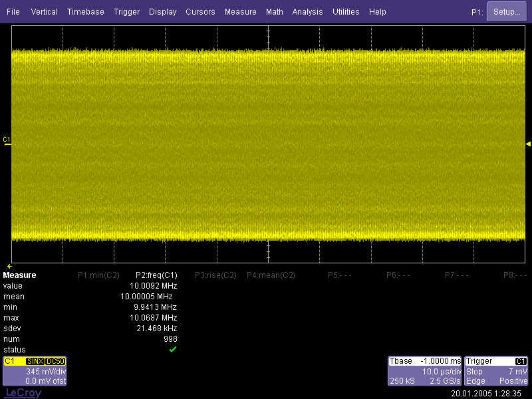Expand the Vertical menu
This screenshot has height=399, width=532.
click(x=45, y=12)
